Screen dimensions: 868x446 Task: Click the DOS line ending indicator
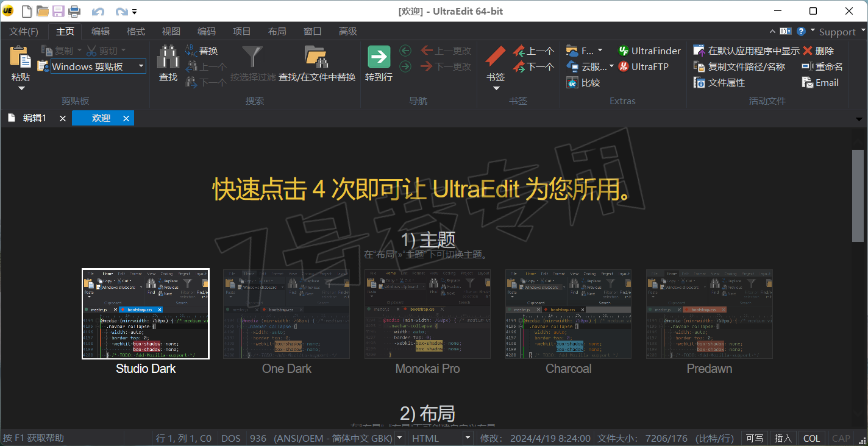(x=231, y=438)
